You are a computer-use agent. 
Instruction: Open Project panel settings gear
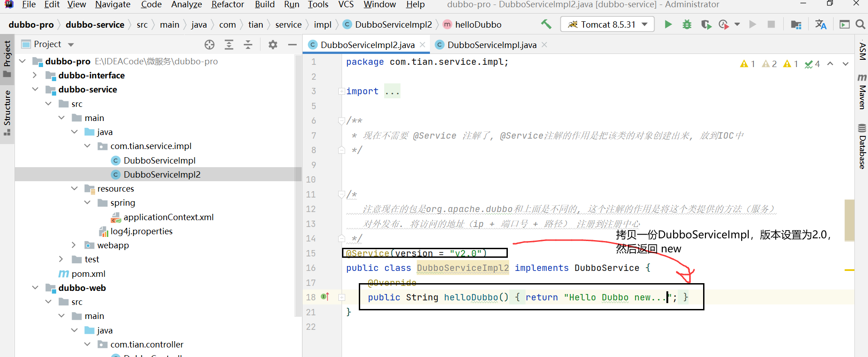(273, 44)
